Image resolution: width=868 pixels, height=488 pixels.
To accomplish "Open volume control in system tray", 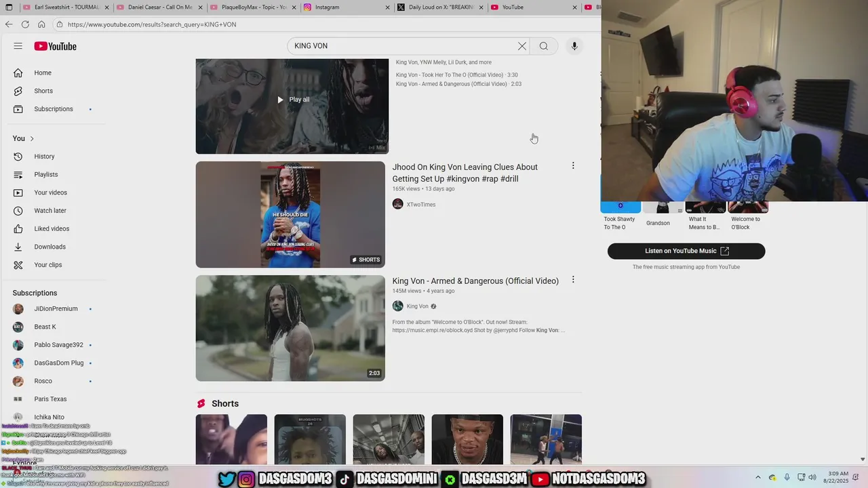I will [812, 477].
